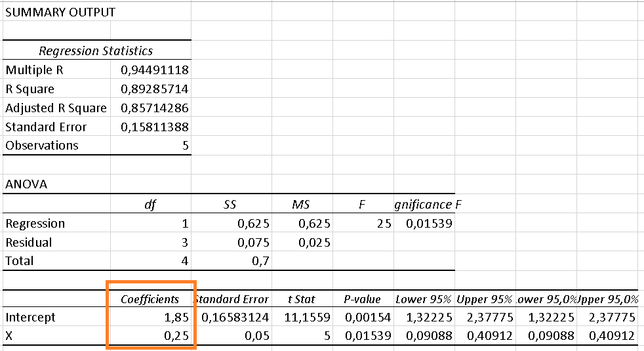Click the P-value column header
644x351 pixels.
(x=362, y=299)
